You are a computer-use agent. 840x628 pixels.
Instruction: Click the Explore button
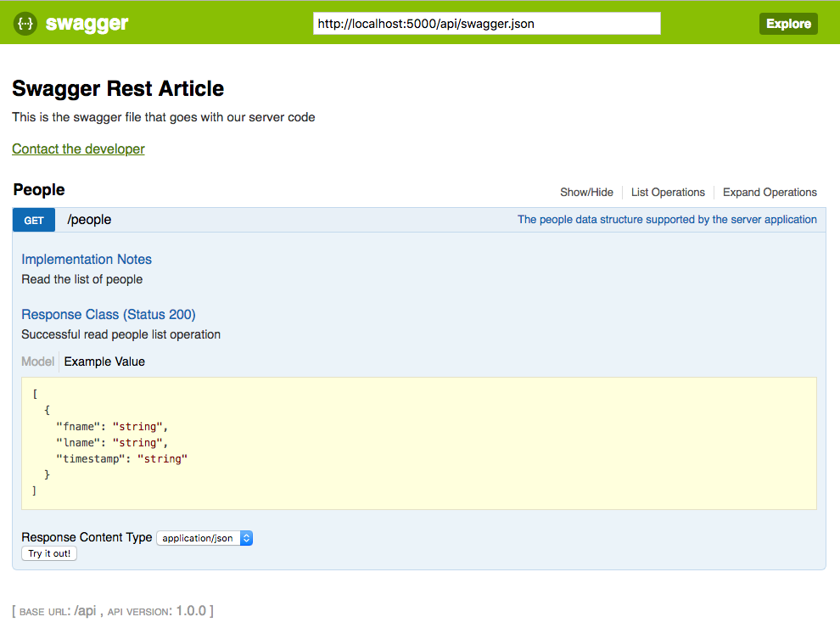click(788, 24)
